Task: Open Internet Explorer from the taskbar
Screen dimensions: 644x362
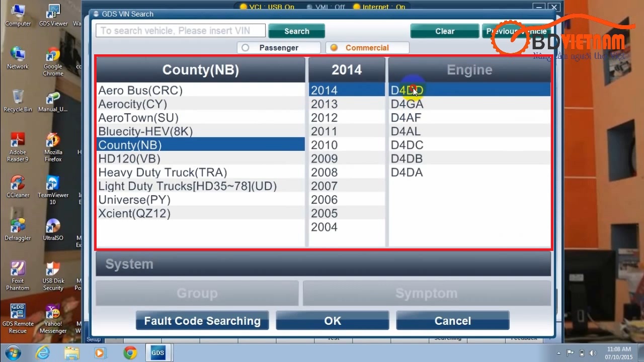Action: (x=43, y=353)
